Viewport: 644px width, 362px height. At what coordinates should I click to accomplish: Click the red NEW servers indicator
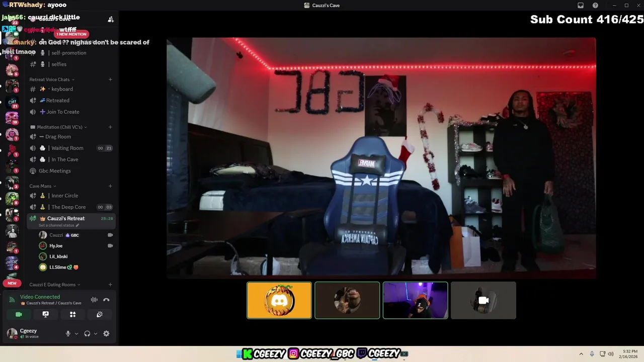click(12, 283)
